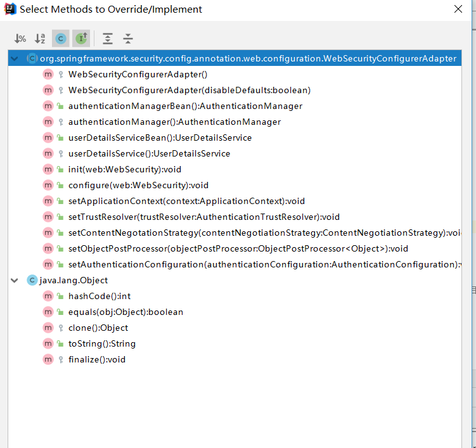Select userDetailsService():UserDetailsService method
Screen dimensions: 476x448
tap(149, 153)
